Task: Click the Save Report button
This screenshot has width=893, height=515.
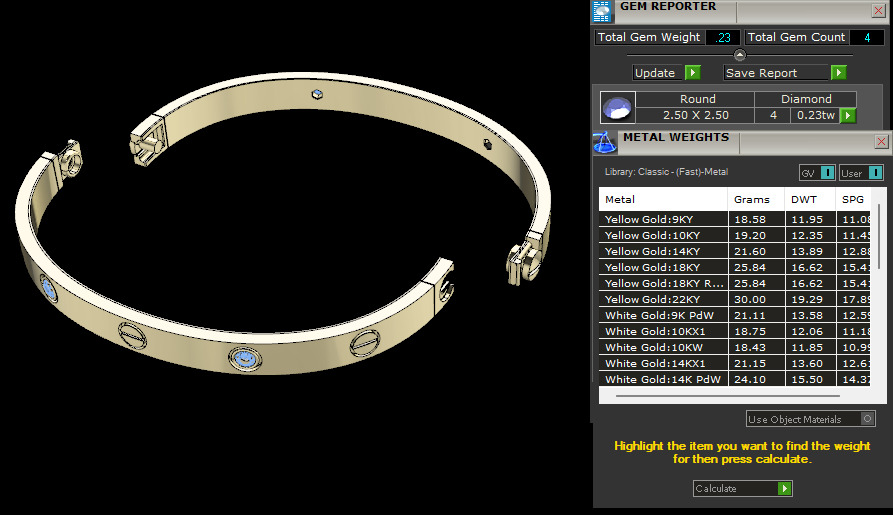Action: (776, 73)
